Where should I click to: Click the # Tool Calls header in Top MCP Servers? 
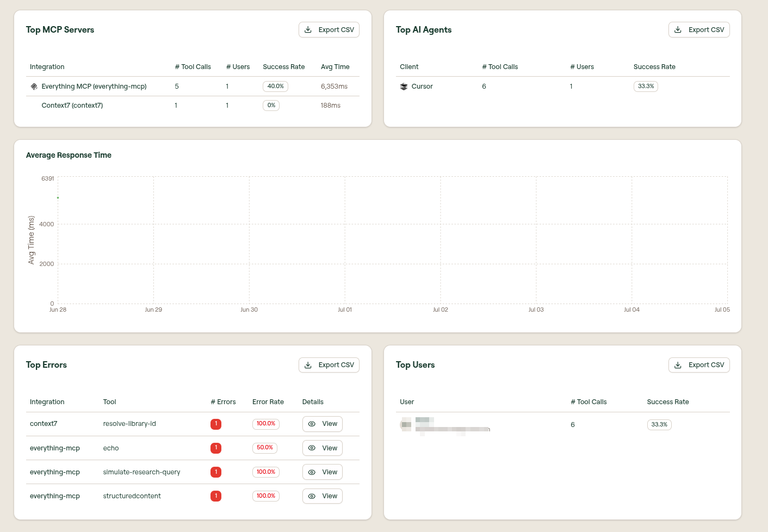[x=193, y=67]
